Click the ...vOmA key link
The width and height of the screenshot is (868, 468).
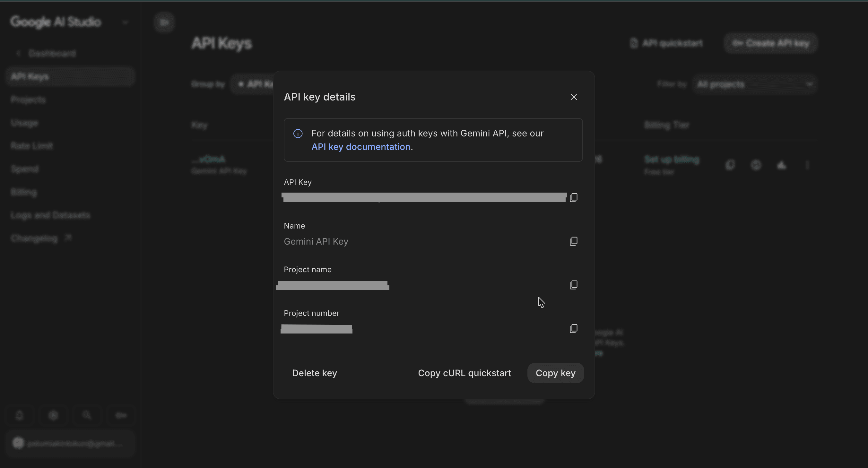[x=209, y=159]
